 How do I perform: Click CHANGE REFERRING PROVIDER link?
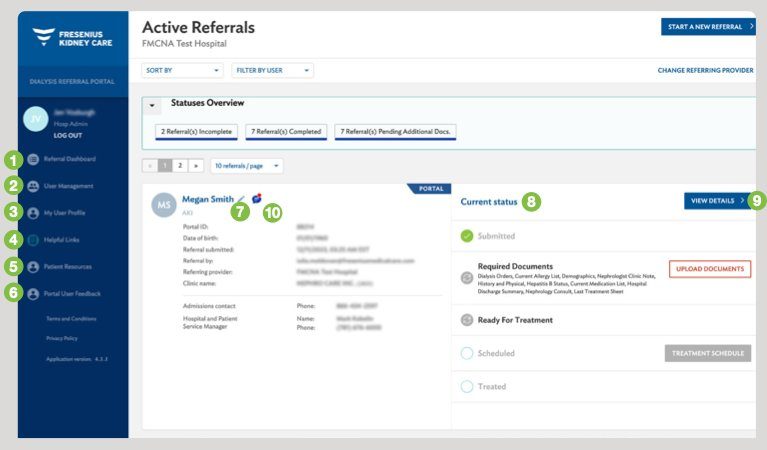[x=705, y=70]
